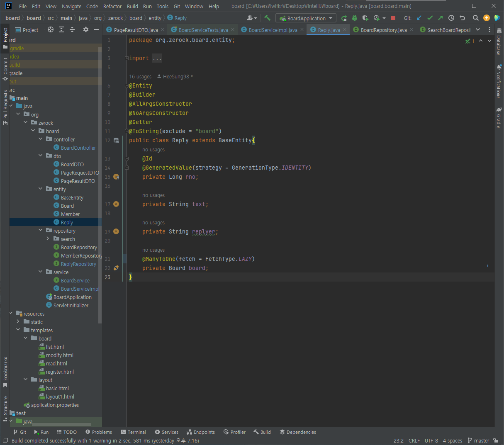Expand the static folder
Image resolution: width=504 pixels, height=445 pixels.
click(18, 322)
